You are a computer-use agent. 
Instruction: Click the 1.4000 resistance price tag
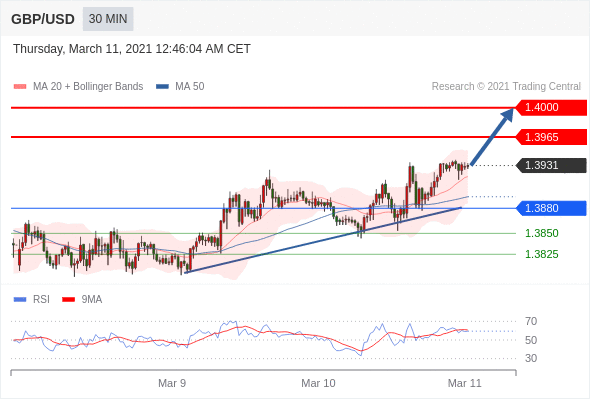coord(551,108)
